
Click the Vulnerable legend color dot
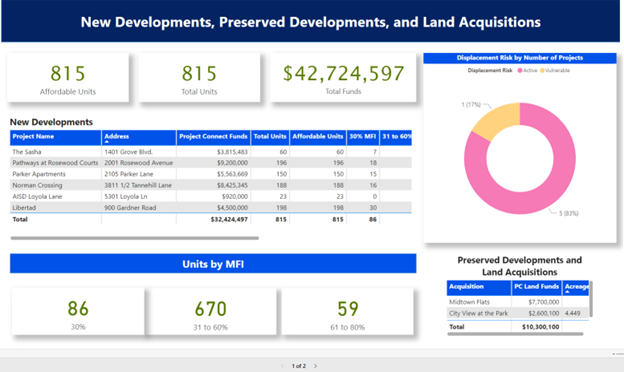point(542,70)
